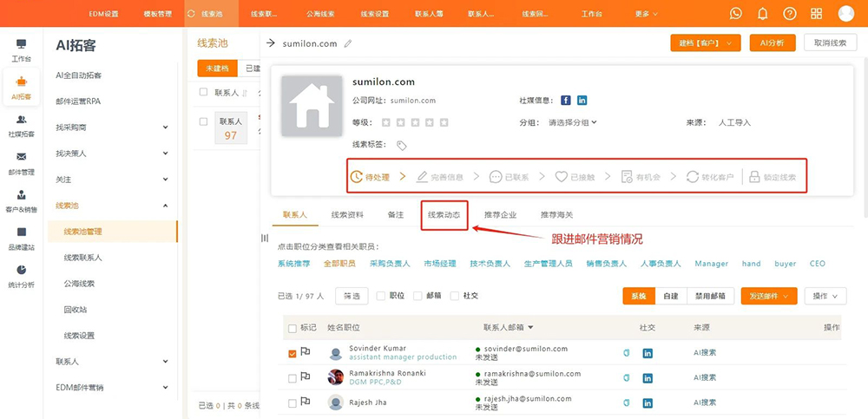The height and width of the screenshot is (419, 868).
Task: Enable the 职位 filter checkbox
Action: 380,296
